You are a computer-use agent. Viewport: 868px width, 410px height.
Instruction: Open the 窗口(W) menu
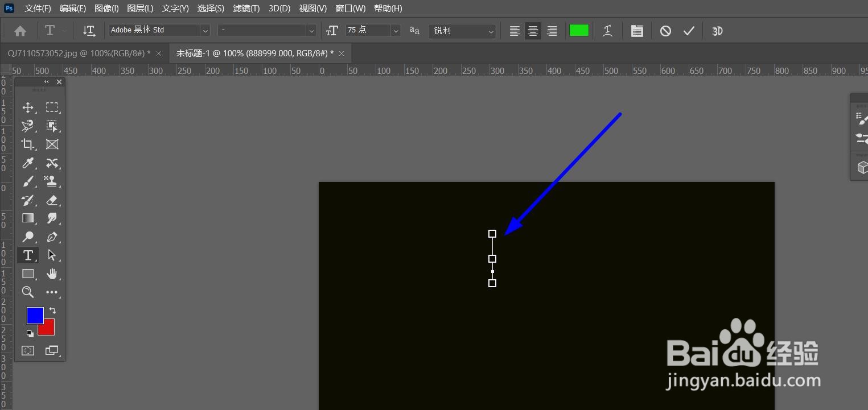[351, 9]
